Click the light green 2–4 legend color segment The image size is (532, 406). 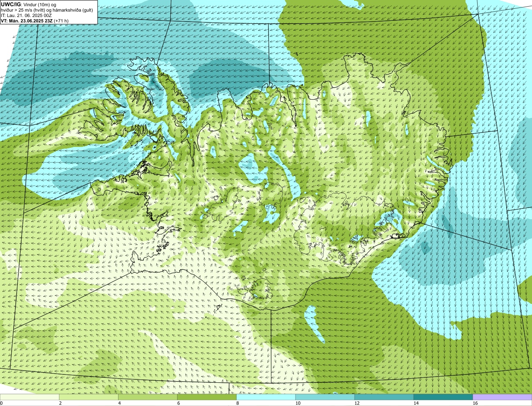[89, 397]
